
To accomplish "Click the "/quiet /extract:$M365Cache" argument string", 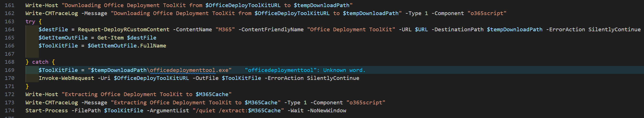I will [238, 111].
